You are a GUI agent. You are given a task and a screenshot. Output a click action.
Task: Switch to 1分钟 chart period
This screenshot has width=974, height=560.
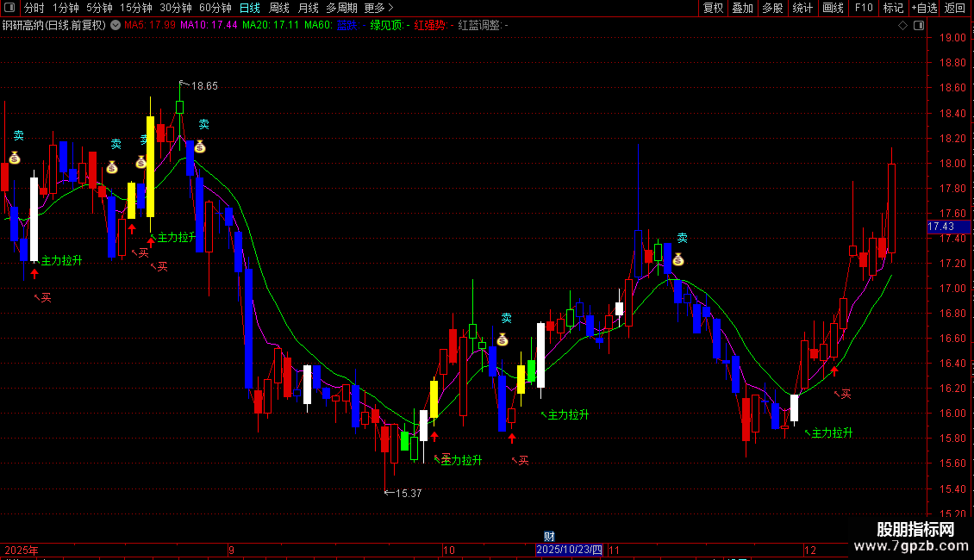(66, 8)
